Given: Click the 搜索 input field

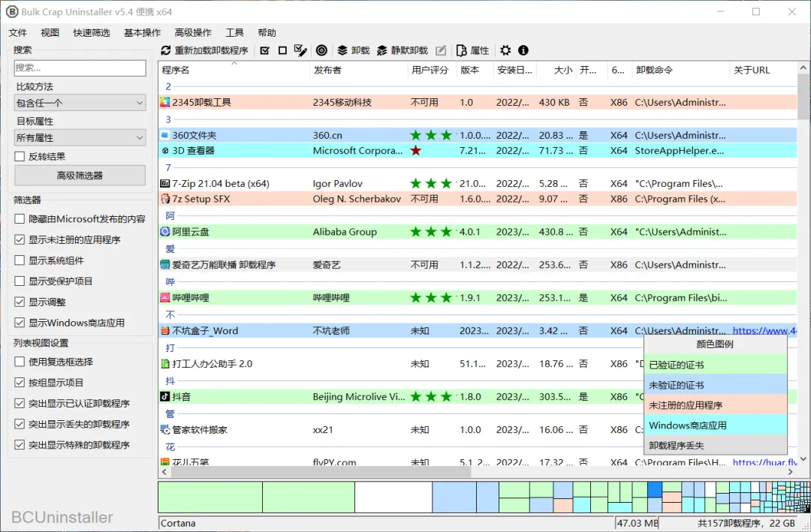Looking at the screenshot, I should click(x=80, y=68).
